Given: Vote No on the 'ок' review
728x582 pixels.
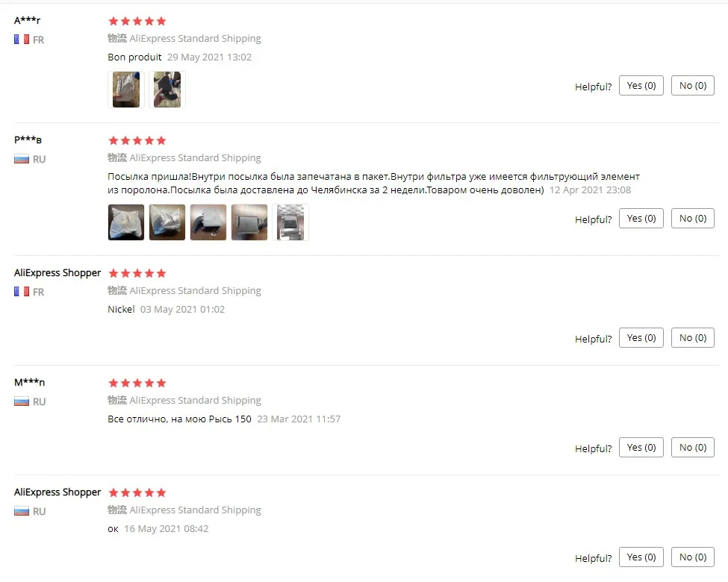Looking at the screenshot, I should pyautogui.click(x=693, y=557).
